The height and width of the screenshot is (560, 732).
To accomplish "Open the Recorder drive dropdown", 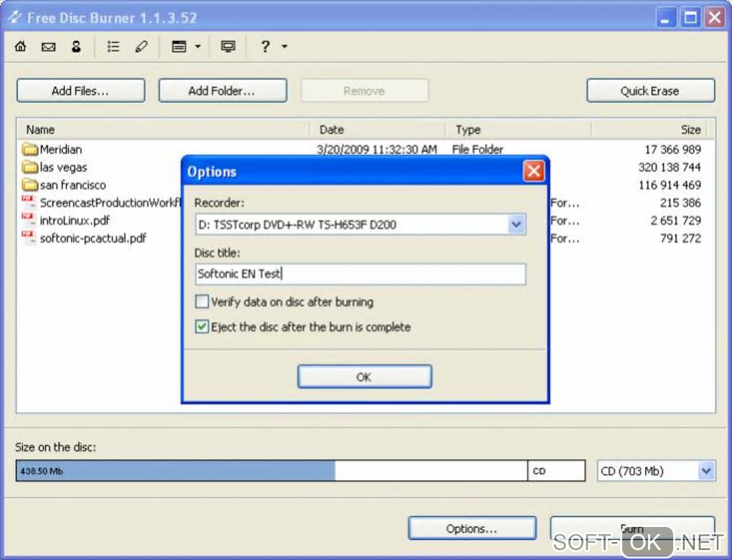I will coord(516,225).
